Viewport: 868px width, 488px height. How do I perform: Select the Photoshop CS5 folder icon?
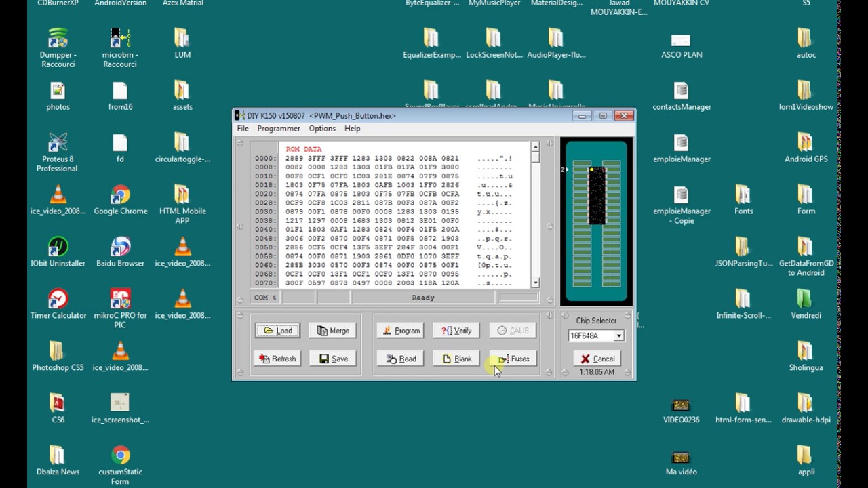pyautogui.click(x=58, y=357)
